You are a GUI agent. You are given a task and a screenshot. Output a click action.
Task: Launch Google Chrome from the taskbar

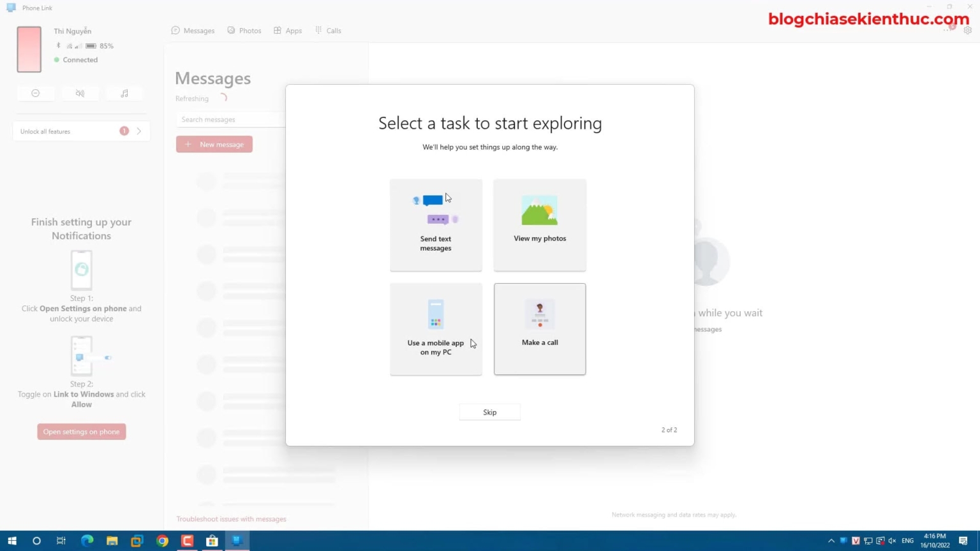coord(161,541)
